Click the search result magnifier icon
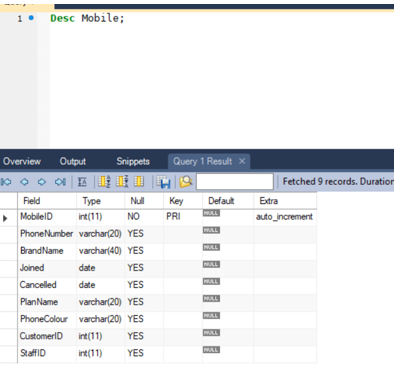The width and height of the screenshot is (399, 370). pyautogui.click(x=186, y=182)
